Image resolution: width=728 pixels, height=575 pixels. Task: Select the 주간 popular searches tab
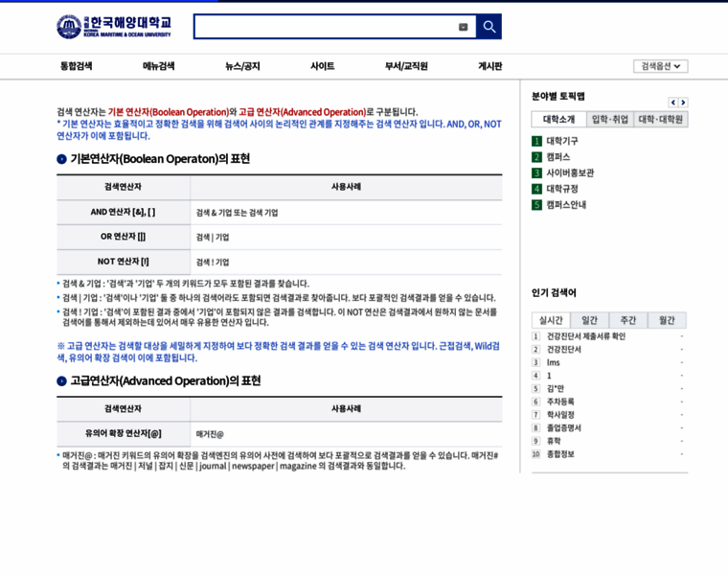627,320
